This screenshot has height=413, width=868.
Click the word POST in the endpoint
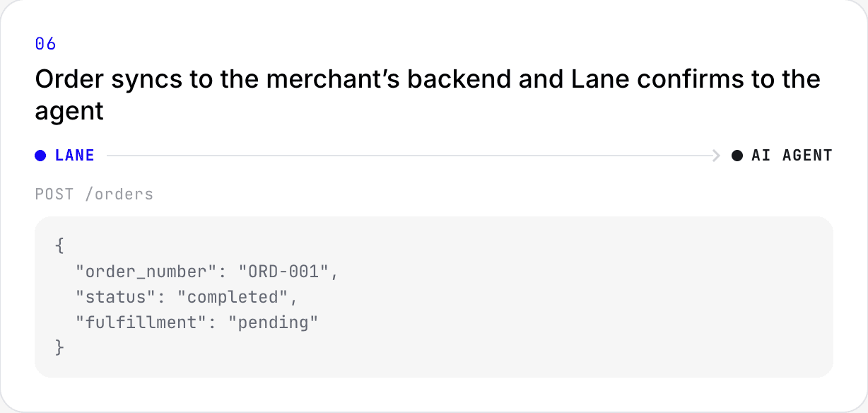54,194
